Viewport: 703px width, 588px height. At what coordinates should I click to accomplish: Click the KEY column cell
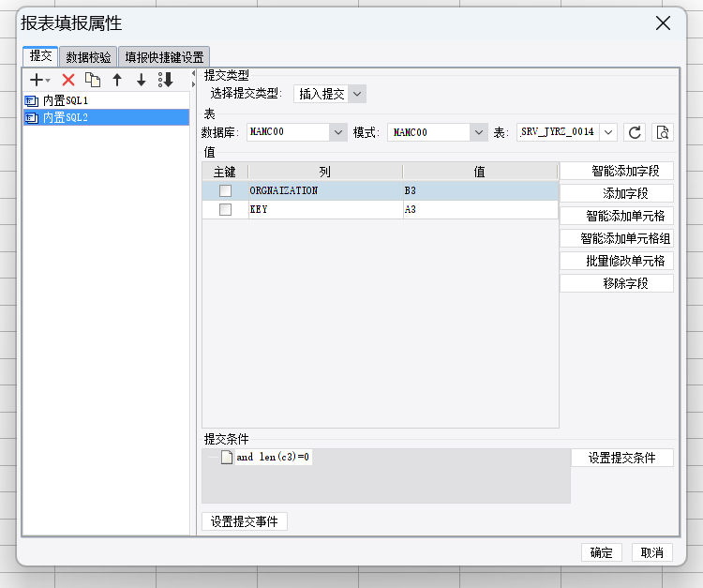tap(325, 209)
